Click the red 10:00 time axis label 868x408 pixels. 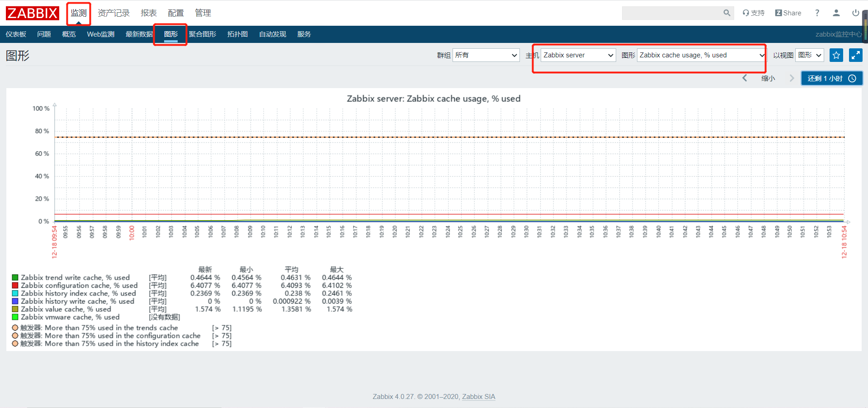click(132, 233)
